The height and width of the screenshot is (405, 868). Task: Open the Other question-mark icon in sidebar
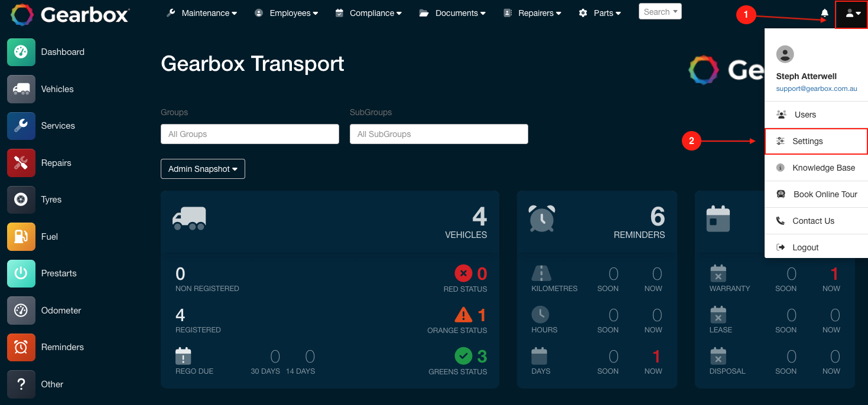click(21, 384)
